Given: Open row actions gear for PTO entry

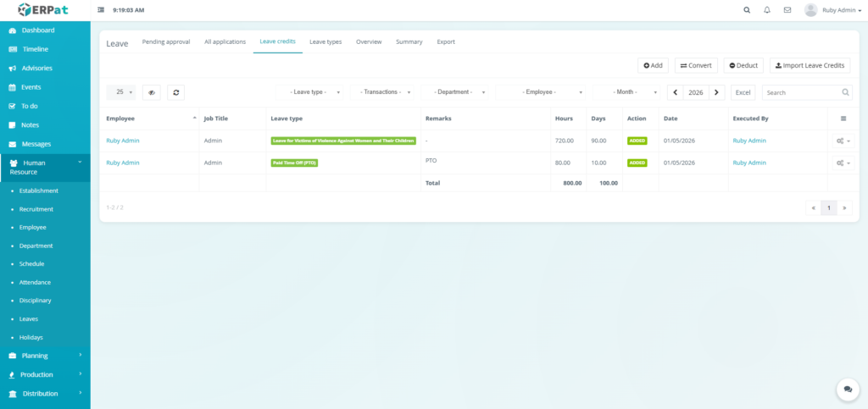Looking at the screenshot, I should 843,163.
